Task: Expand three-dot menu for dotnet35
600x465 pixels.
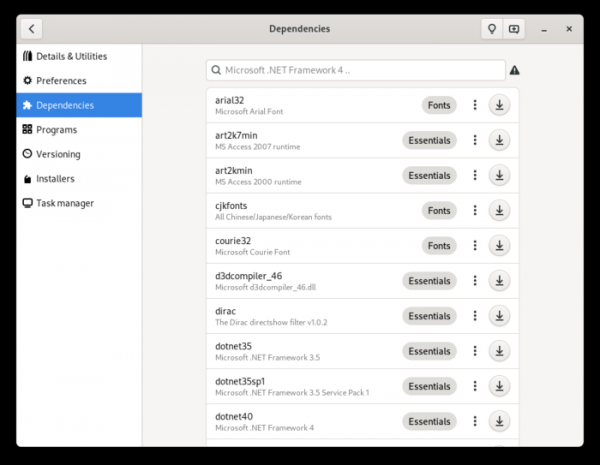Action: point(474,351)
